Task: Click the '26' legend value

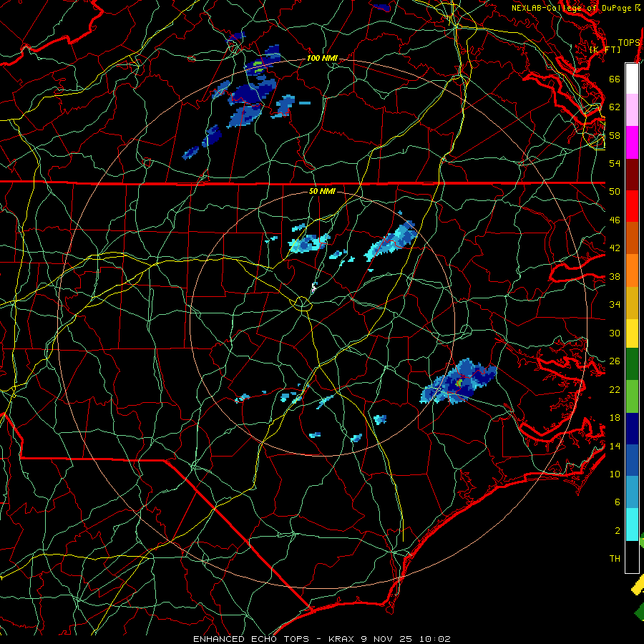Action: (615, 361)
